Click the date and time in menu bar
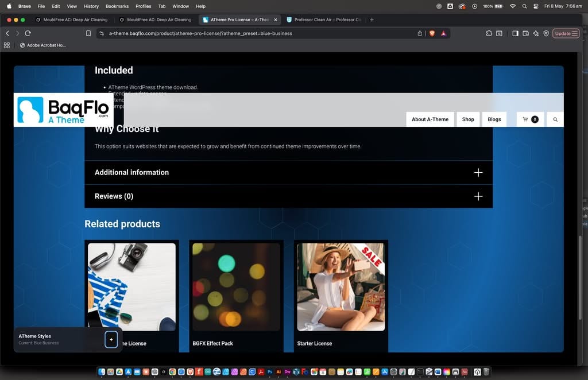The height and width of the screenshot is (380, 588). (563, 6)
